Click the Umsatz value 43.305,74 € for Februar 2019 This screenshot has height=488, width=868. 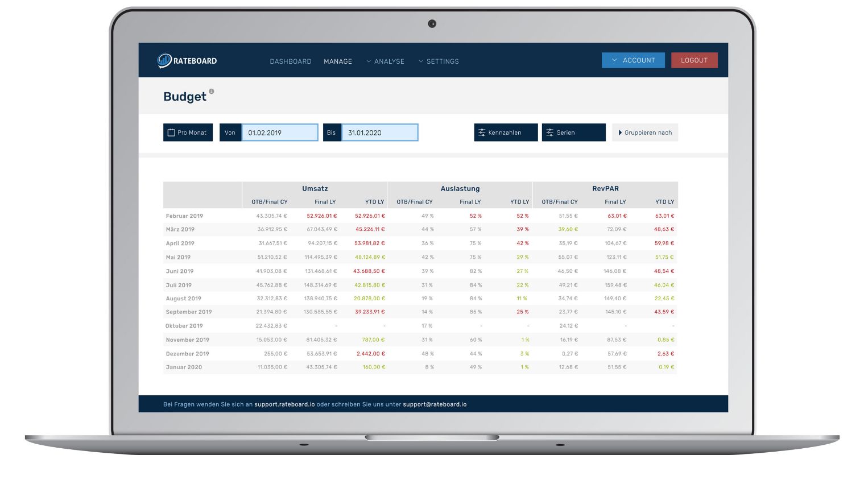[x=272, y=216]
